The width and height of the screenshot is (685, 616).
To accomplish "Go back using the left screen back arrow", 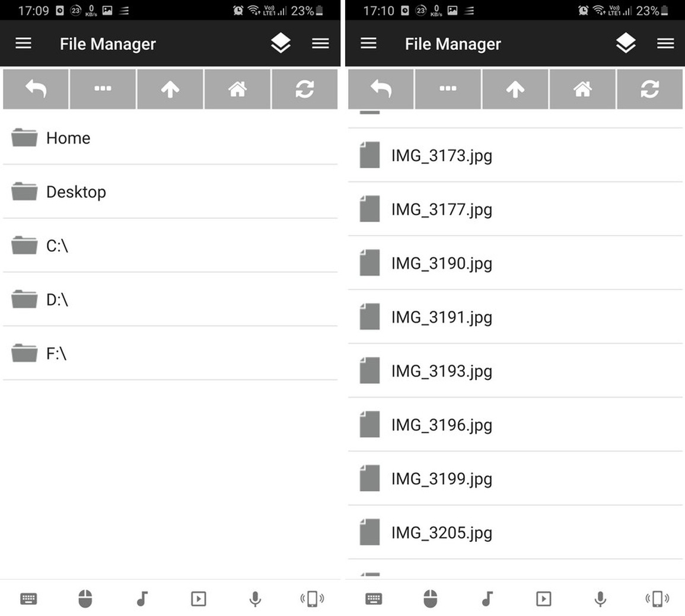I will 36,89.
